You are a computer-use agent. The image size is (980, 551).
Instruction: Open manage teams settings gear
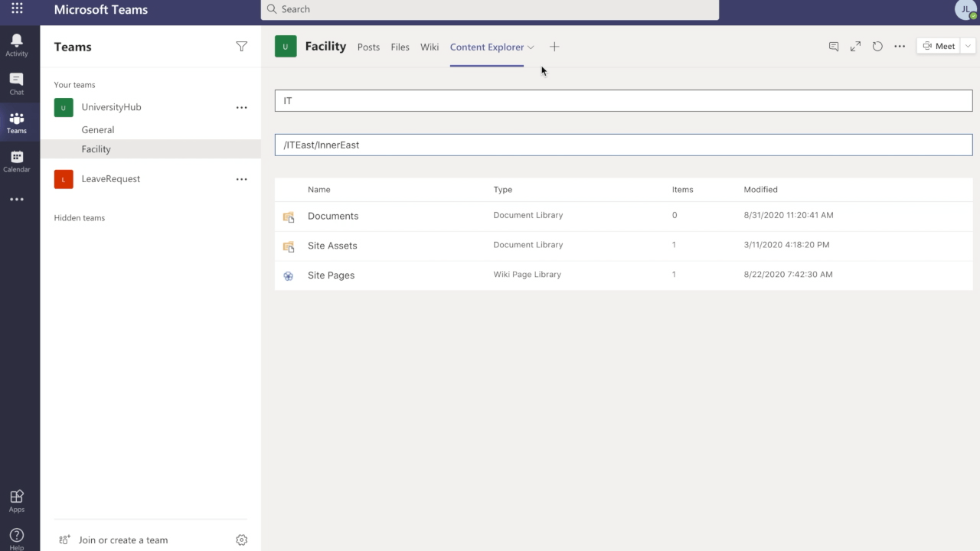point(242,540)
